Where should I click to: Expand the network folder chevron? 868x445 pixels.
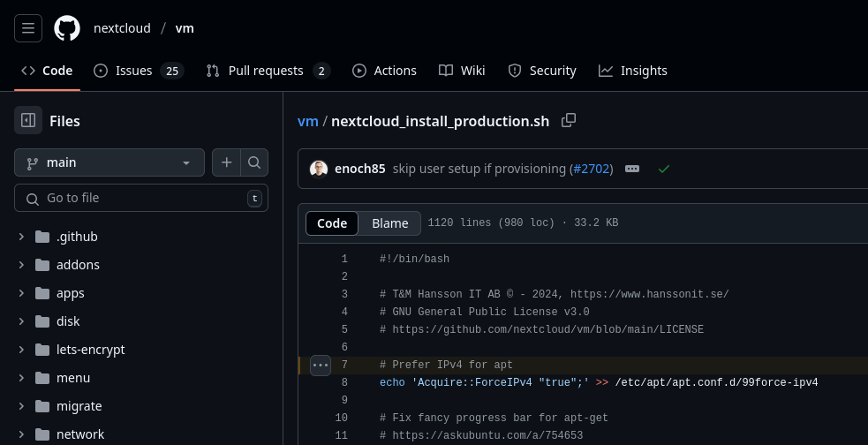(x=21, y=434)
